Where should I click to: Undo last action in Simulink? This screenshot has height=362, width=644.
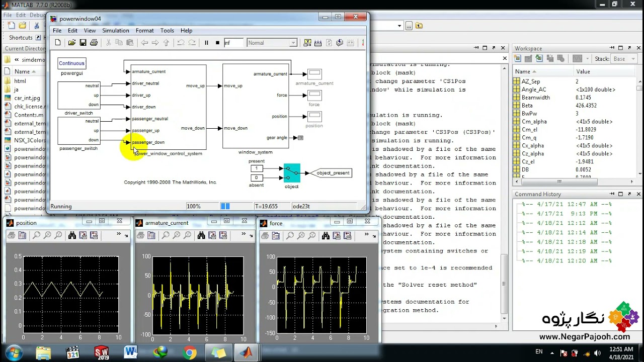click(181, 43)
